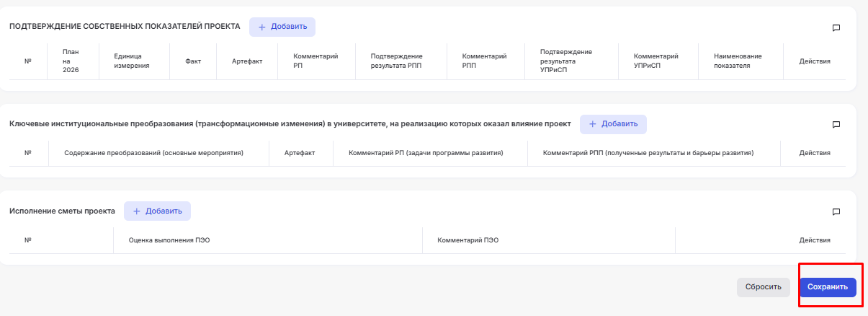The height and width of the screenshot is (316, 868).
Task: Open comment icon in Исполнение сметы проекта section
Action: (836, 212)
